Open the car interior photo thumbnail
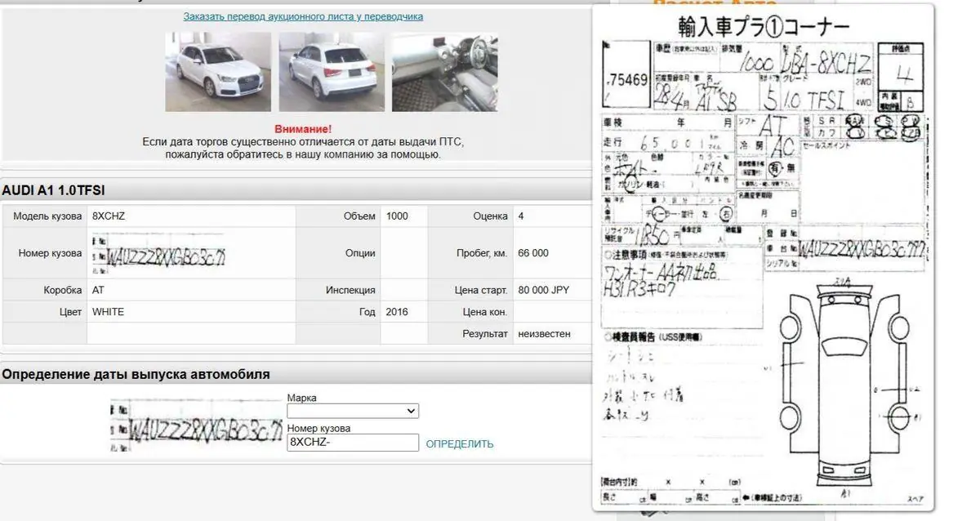 tap(444, 72)
